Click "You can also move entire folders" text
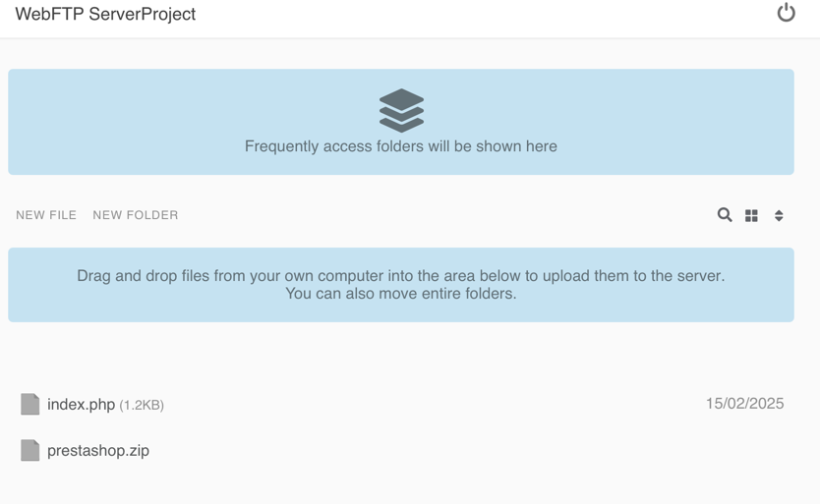The image size is (820, 504). click(401, 293)
